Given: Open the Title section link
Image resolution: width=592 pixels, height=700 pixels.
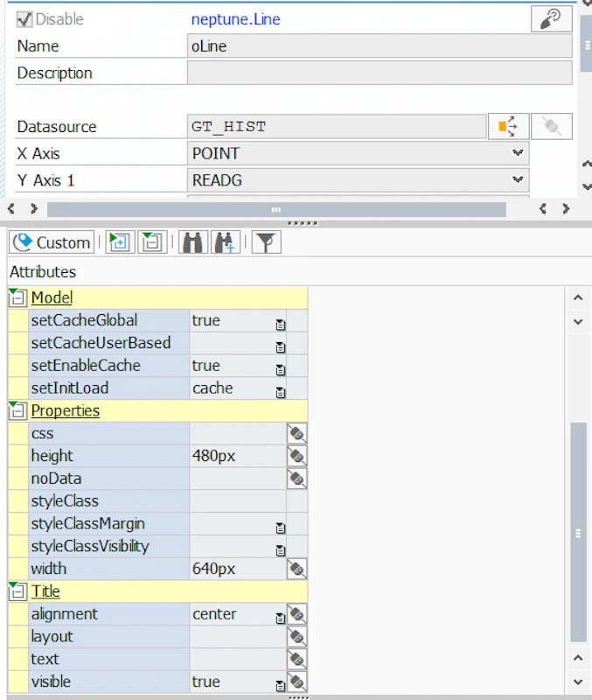Looking at the screenshot, I should tap(45, 591).
